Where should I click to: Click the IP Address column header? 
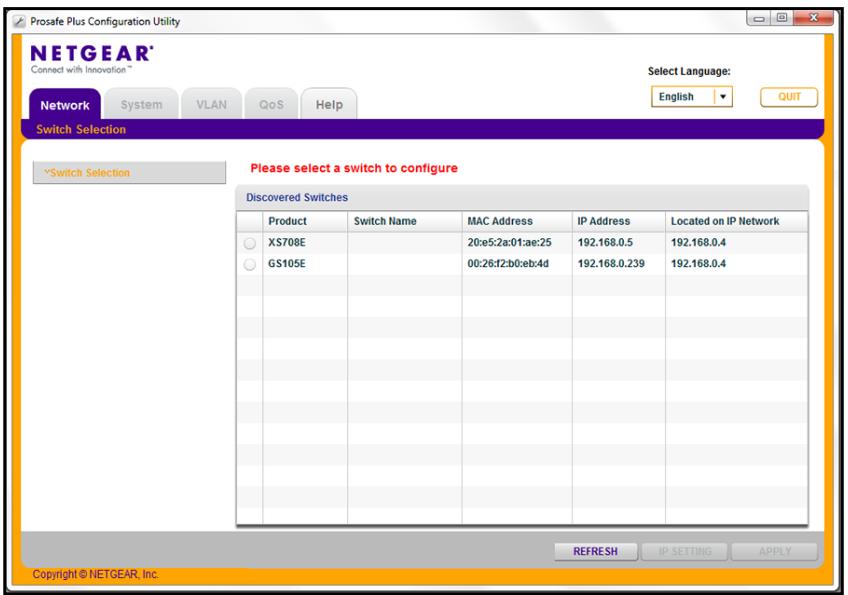619,221
